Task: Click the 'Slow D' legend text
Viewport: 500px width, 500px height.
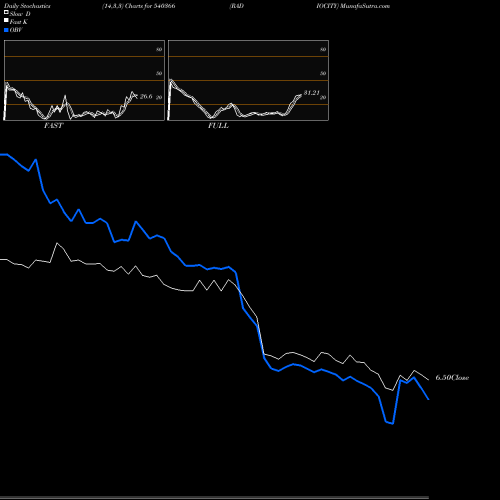Action: (x=20, y=14)
